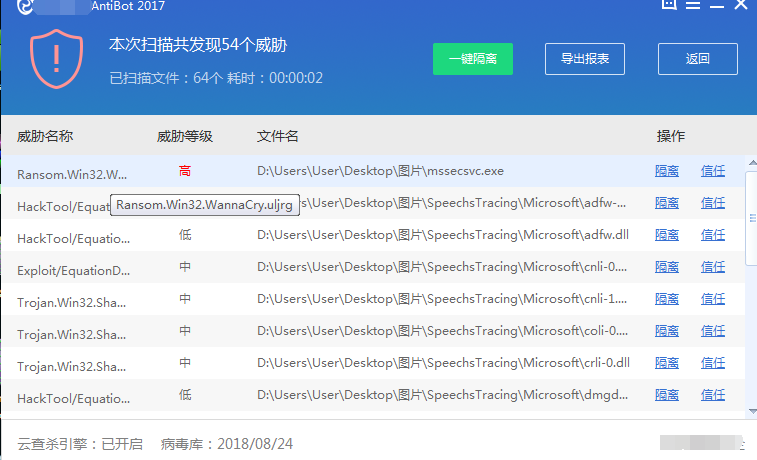Viewport: 757px width, 460px height.
Task: Click the AntiBot 2017 title text
Action: point(128,6)
